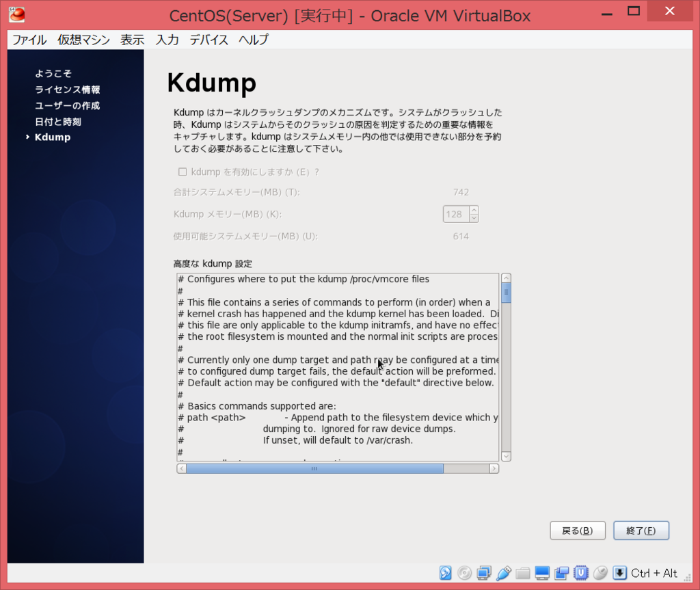This screenshot has width=700, height=590.
Task: Increase the Kdump memory spinner value
Action: point(474,210)
